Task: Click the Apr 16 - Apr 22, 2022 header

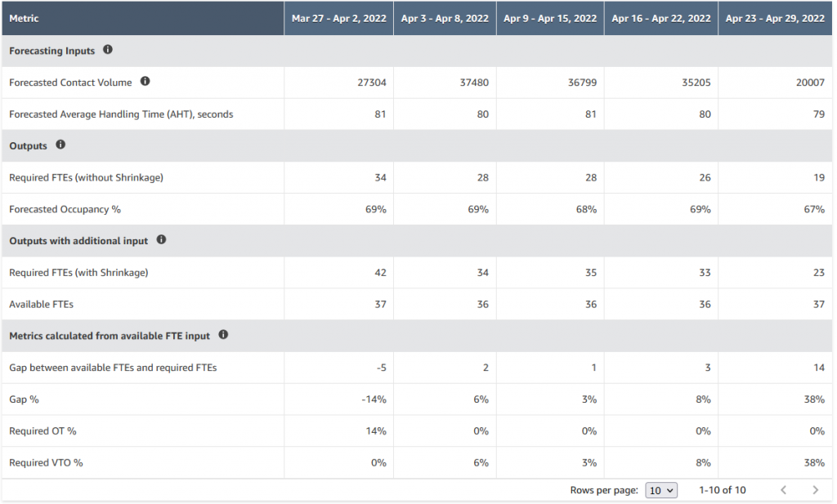Action: click(x=660, y=18)
